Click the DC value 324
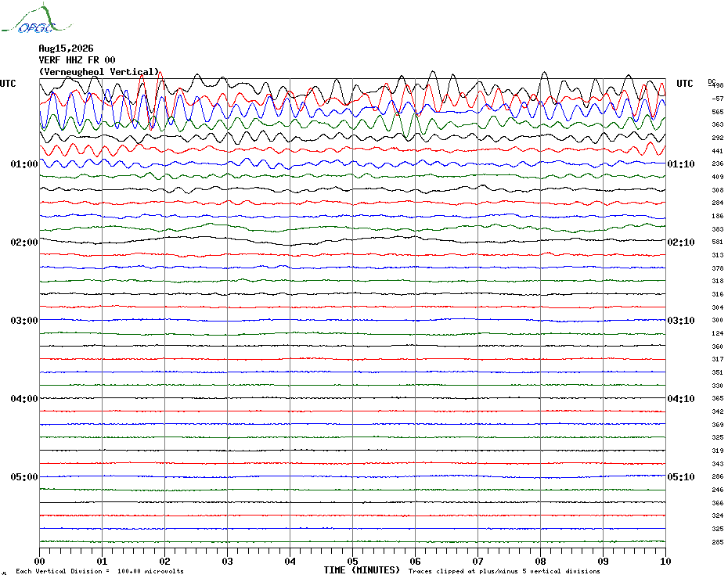The height and width of the screenshot is (582, 728). coord(717,516)
